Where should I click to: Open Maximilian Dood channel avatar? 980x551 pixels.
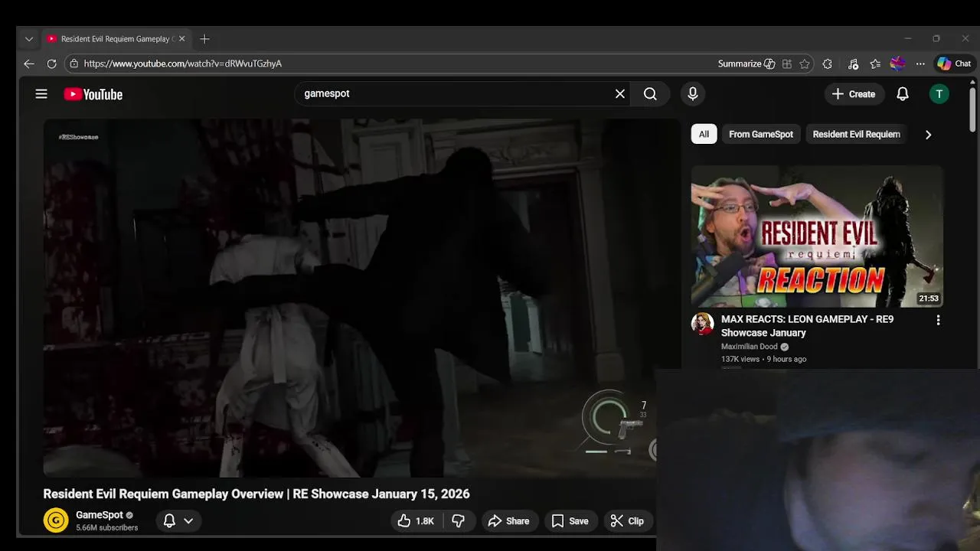point(702,324)
